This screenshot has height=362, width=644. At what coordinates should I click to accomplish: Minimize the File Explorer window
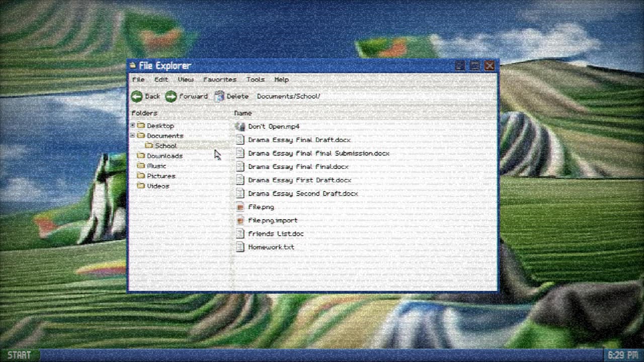click(460, 66)
